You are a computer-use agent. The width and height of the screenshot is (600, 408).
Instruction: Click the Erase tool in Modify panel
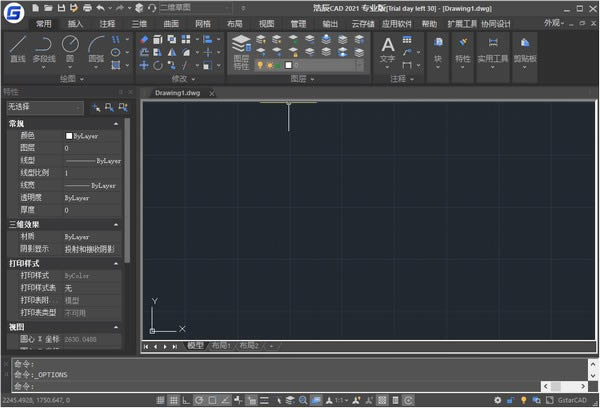coord(144,39)
